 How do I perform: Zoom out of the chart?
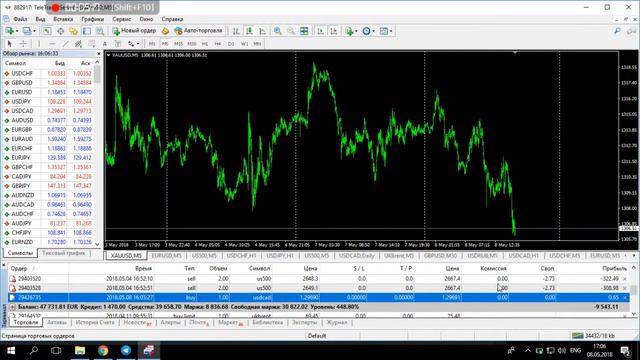pyautogui.click(x=291, y=31)
